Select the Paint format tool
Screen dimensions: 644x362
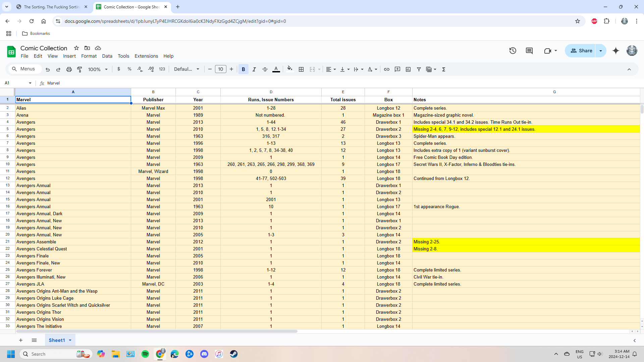pyautogui.click(x=80, y=69)
